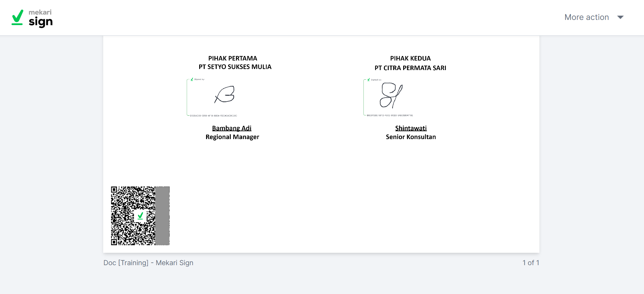Click the check icon in Shintawati's signature box

368,79
